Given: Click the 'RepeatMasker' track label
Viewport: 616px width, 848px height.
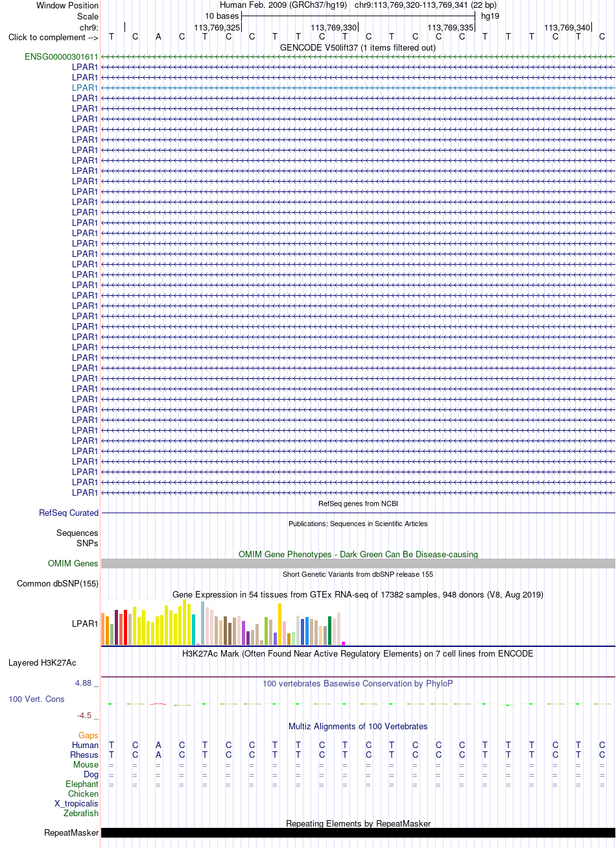Looking at the screenshot, I should [71, 832].
